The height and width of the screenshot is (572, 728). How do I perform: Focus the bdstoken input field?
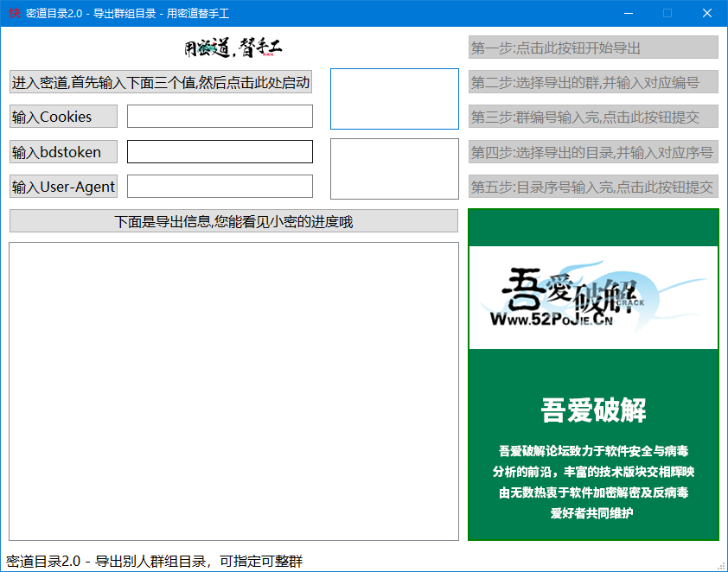[220, 152]
